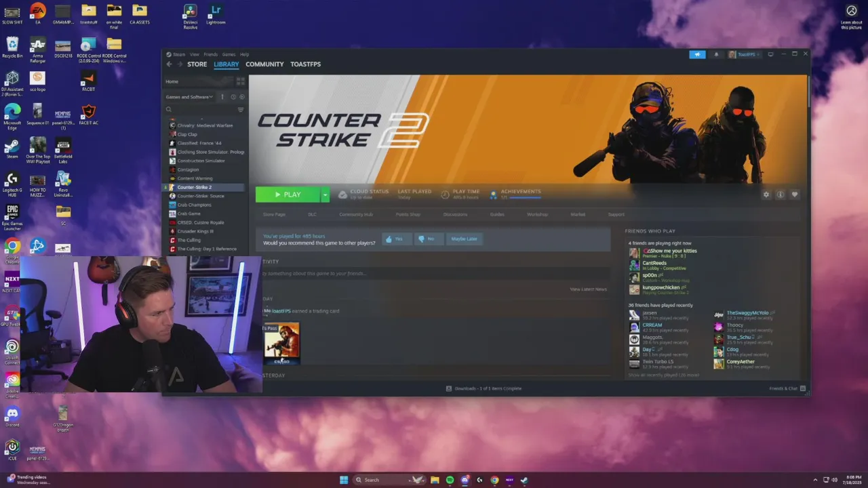Image resolution: width=868 pixels, height=488 pixels.
Task: Open the View menu
Action: [195, 54]
